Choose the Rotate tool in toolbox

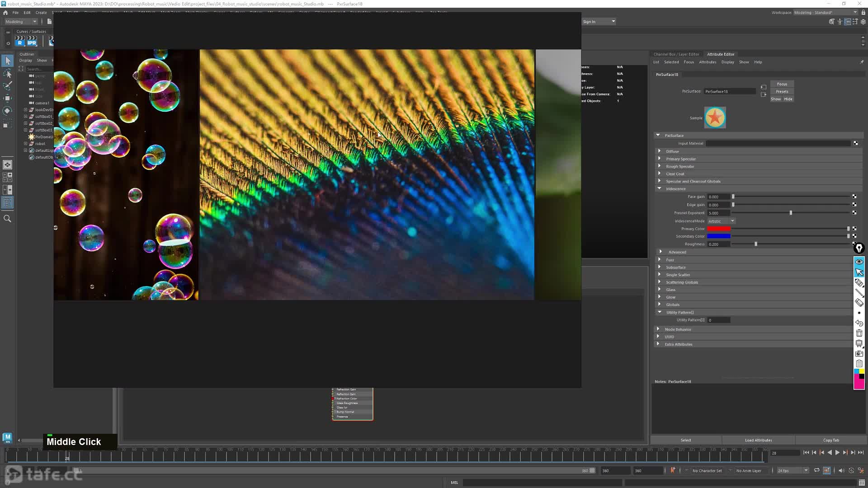8,111
